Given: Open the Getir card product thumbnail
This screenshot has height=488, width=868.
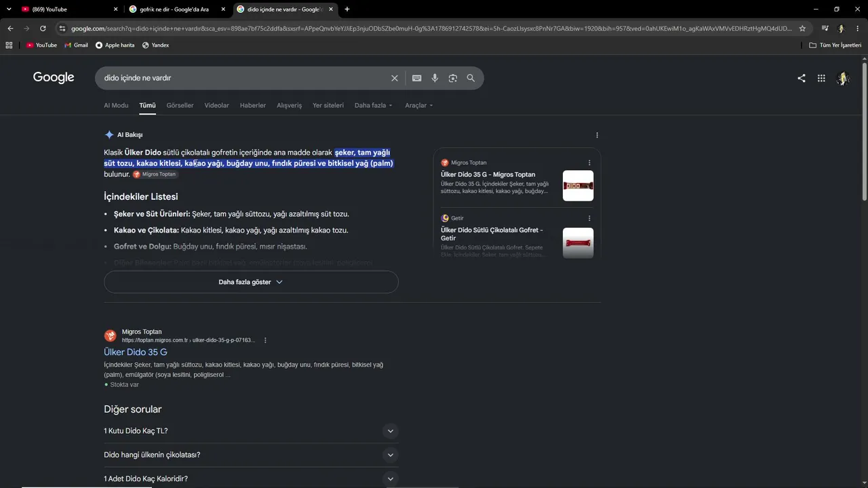Looking at the screenshot, I should (578, 243).
